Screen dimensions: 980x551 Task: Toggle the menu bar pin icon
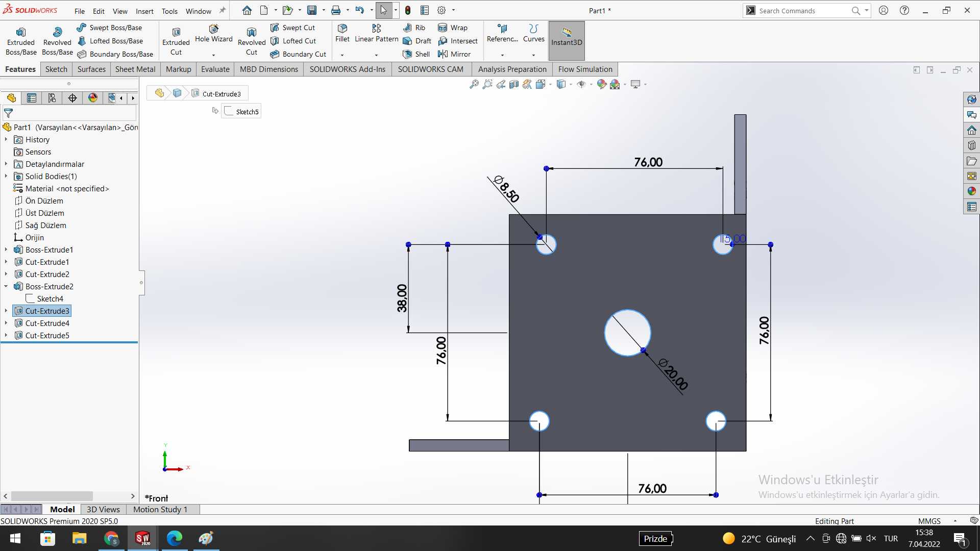point(223,10)
